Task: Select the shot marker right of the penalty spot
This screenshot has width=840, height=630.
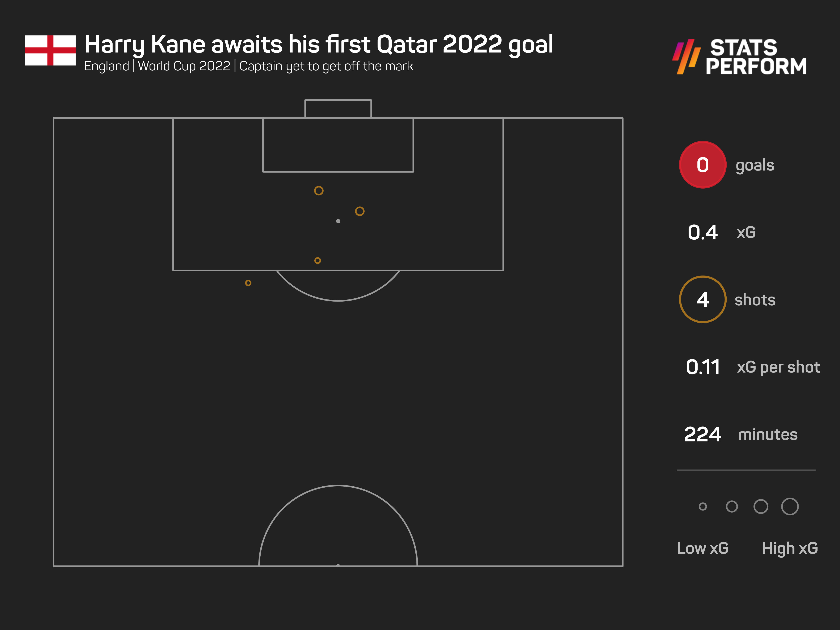Action: coord(360,211)
